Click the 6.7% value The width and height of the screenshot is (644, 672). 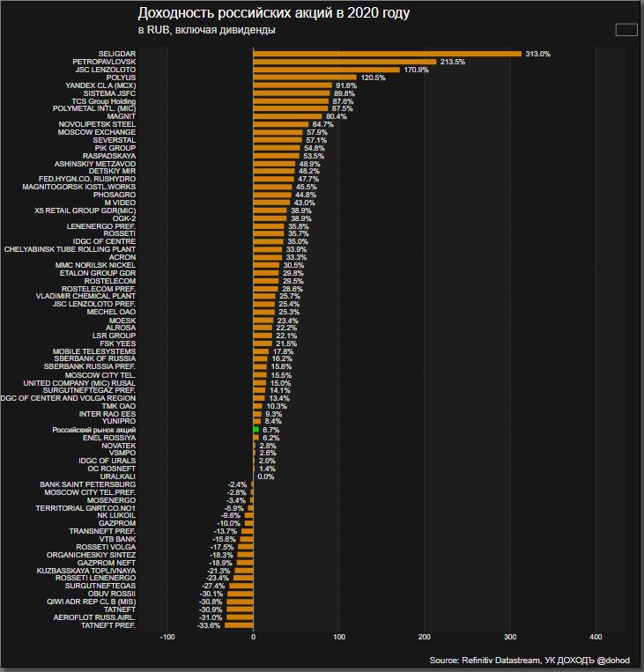coord(271,430)
